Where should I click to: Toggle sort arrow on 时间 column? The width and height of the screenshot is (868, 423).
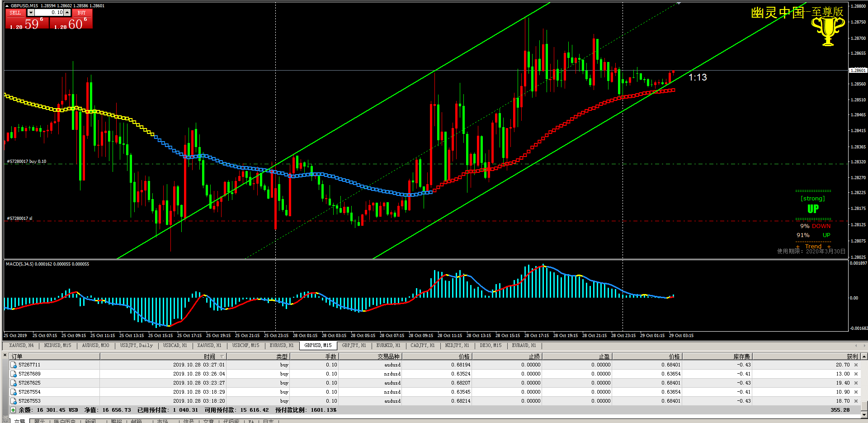click(222, 356)
